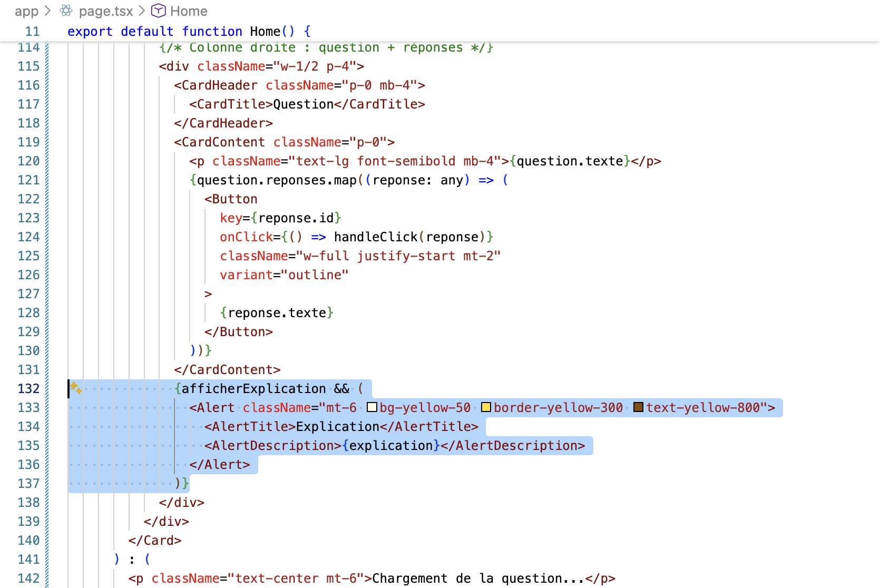The image size is (880, 588).
Task: Click line number 121 in the gutter
Action: coord(28,180)
